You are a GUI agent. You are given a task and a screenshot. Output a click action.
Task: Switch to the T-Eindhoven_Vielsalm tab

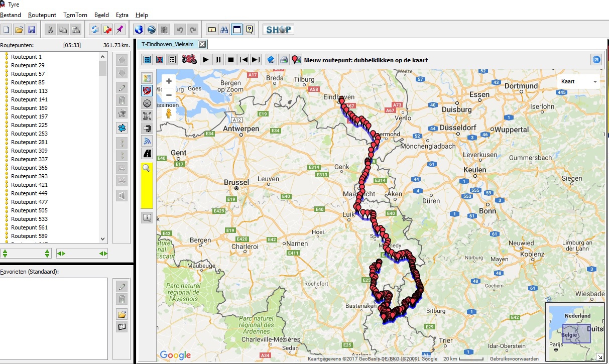[167, 44]
